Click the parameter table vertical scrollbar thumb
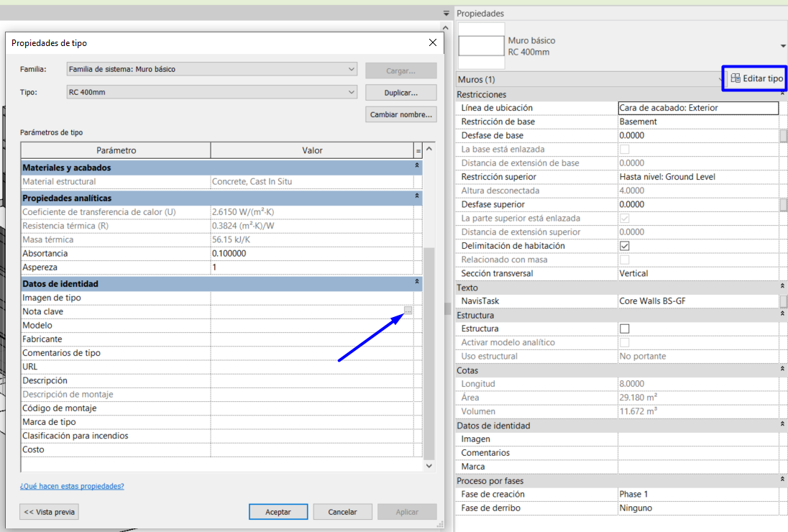This screenshot has width=788, height=532. pos(429,354)
